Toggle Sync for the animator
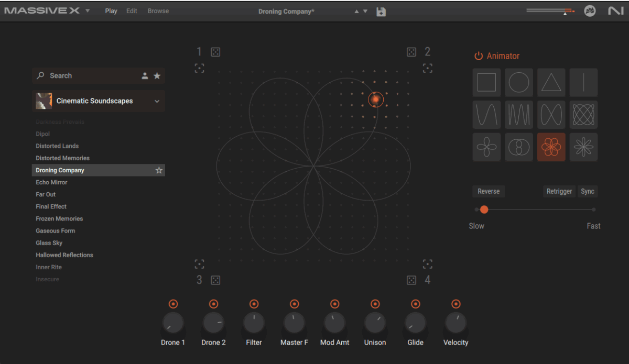 coord(588,192)
